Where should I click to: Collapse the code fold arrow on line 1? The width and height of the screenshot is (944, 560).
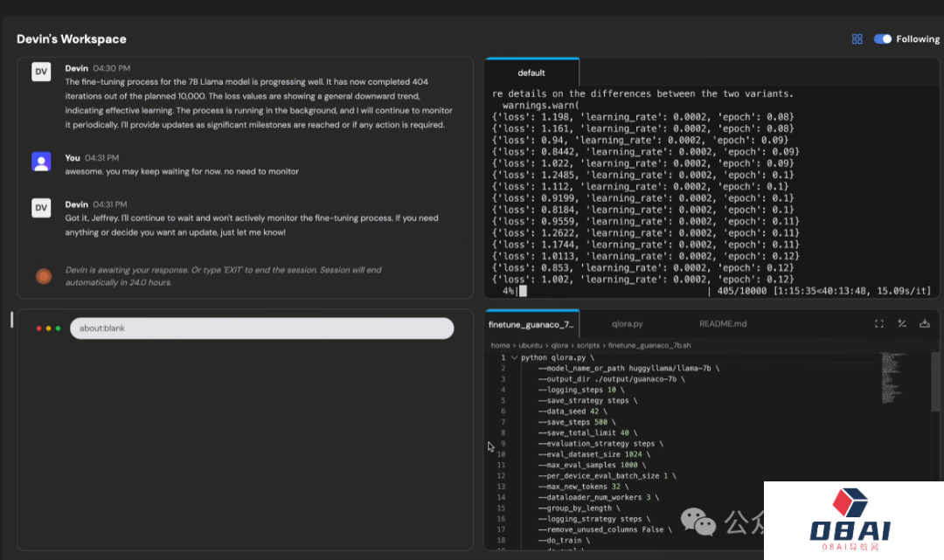point(514,357)
